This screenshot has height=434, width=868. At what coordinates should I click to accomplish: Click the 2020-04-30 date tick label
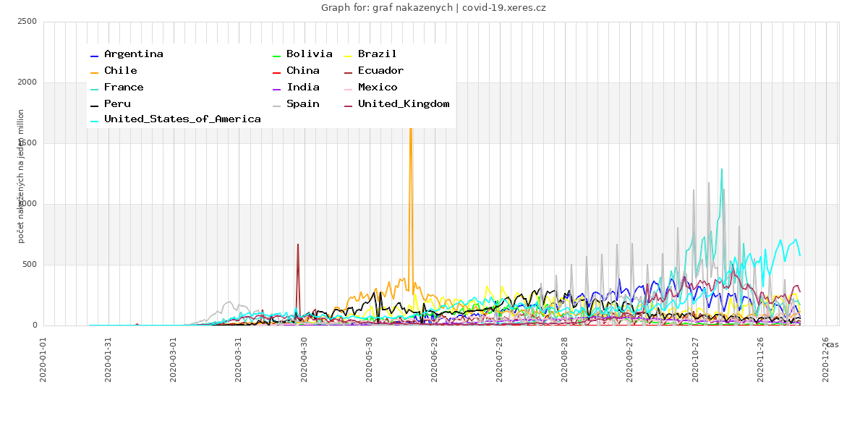point(304,359)
